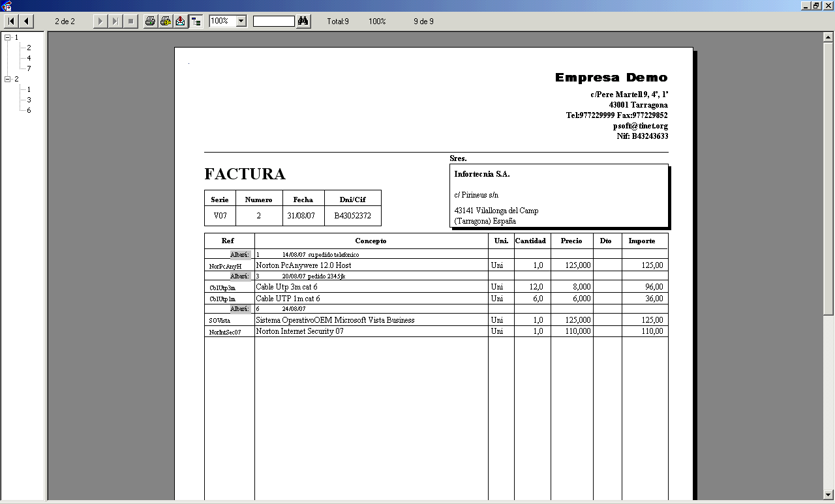Go to the previous page

[26, 22]
